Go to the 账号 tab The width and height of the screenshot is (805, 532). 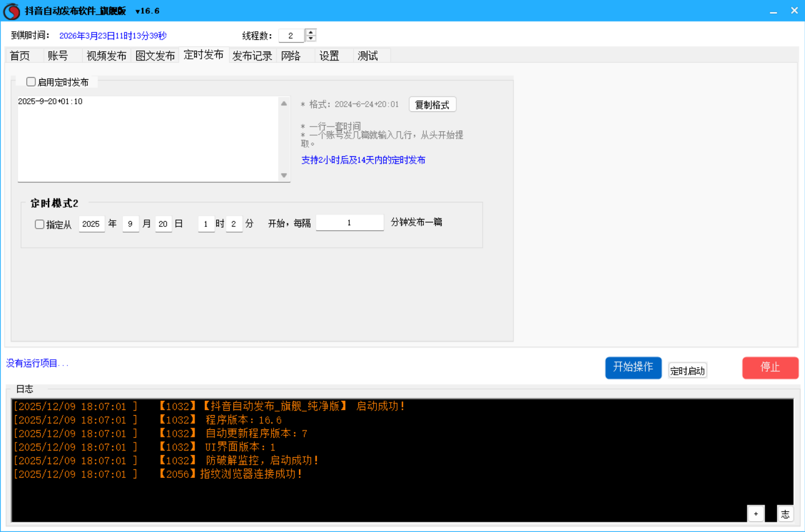coord(58,56)
